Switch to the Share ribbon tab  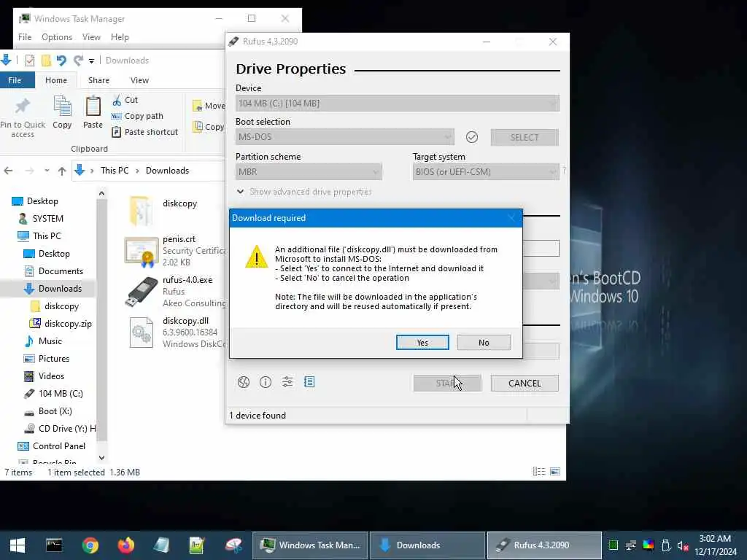tap(98, 80)
